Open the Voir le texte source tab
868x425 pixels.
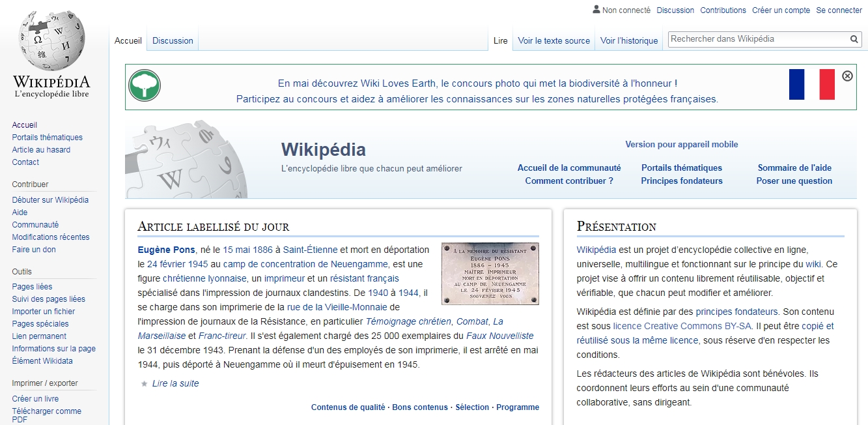click(553, 40)
